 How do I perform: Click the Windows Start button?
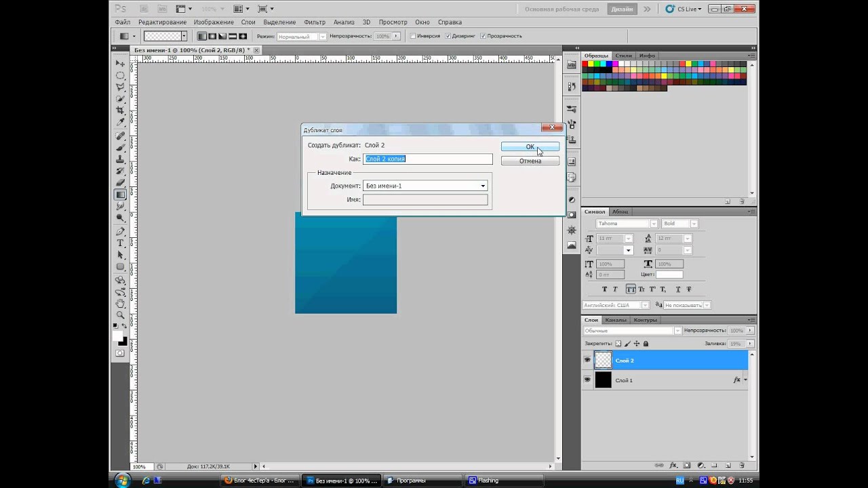point(123,481)
